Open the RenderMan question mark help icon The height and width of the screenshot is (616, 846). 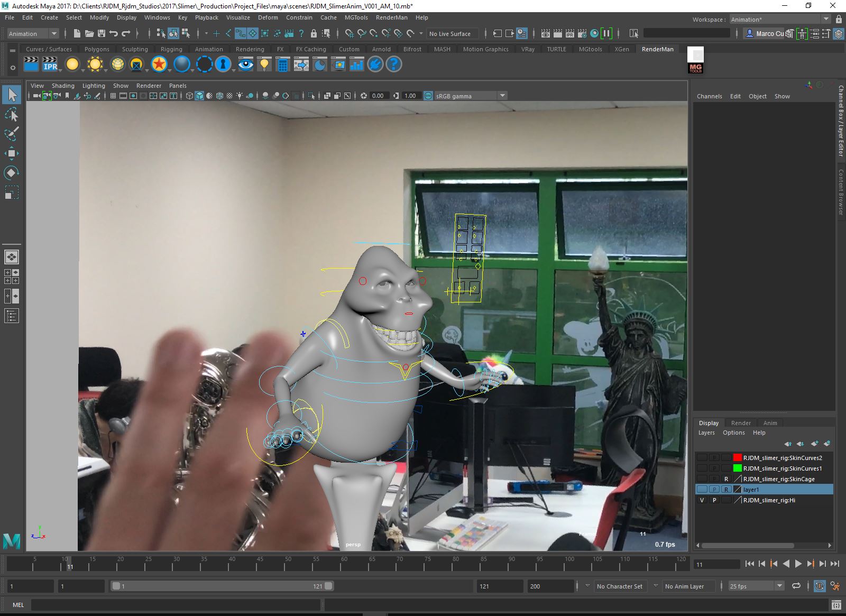point(393,65)
